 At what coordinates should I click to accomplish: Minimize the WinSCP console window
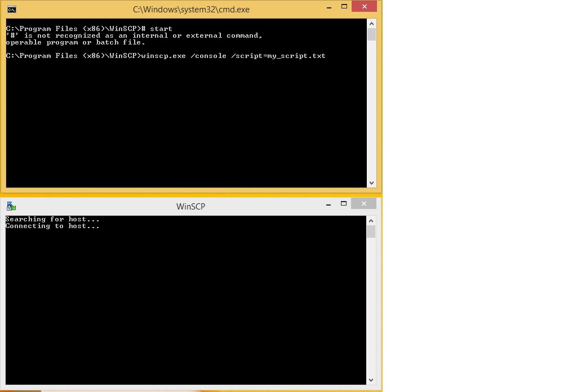click(329, 204)
